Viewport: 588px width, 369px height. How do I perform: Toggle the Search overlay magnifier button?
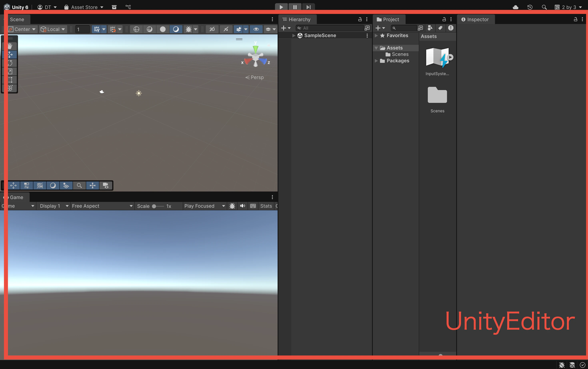click(79, 186)
